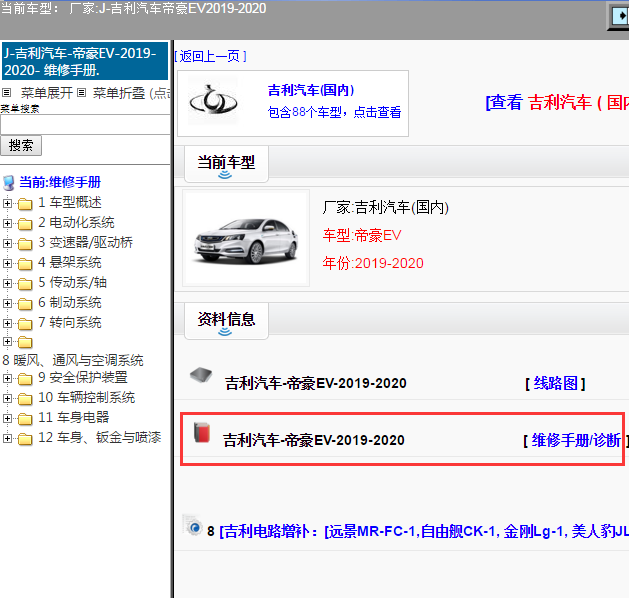
Task: Click folder icon beside 3 变速器/驱动桥
Action: 25,243
